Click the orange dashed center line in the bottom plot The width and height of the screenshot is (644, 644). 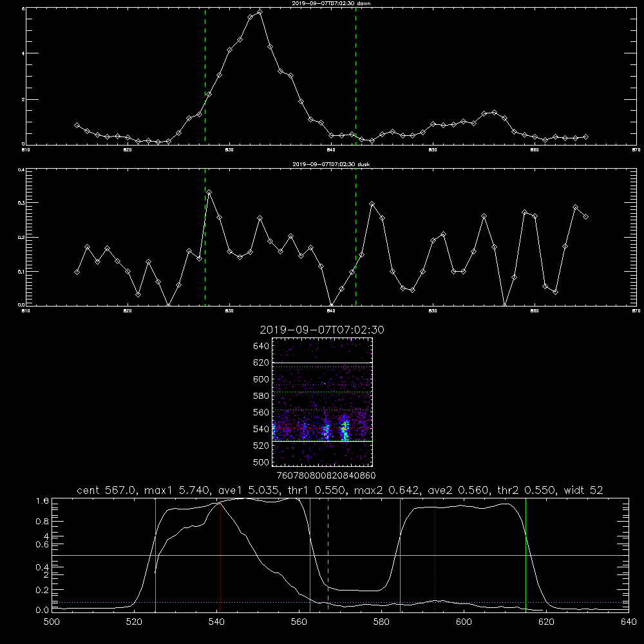328,555
